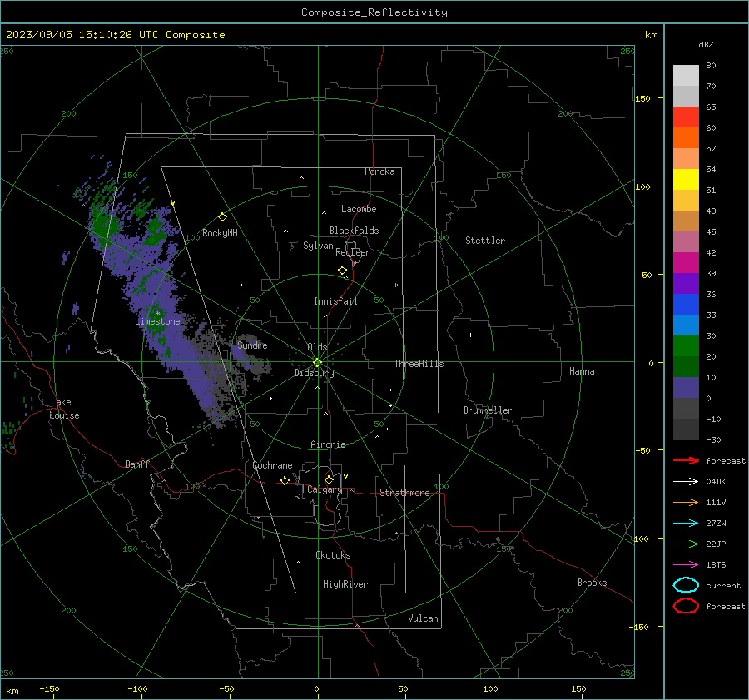
Task: Click the RedDeer city label
Action: click(x=353, y=252)
